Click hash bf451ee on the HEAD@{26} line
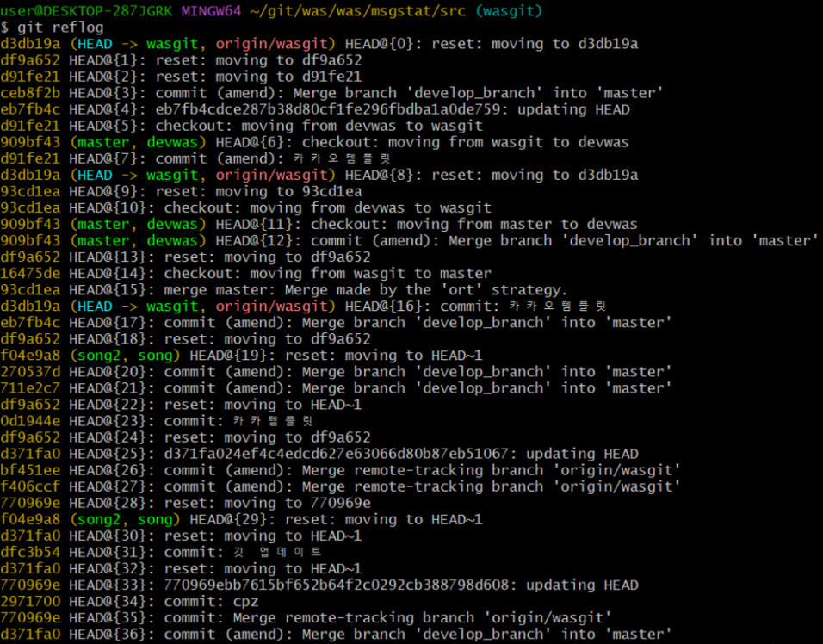This screenshot has height=644, width=823. click(30, 470)
